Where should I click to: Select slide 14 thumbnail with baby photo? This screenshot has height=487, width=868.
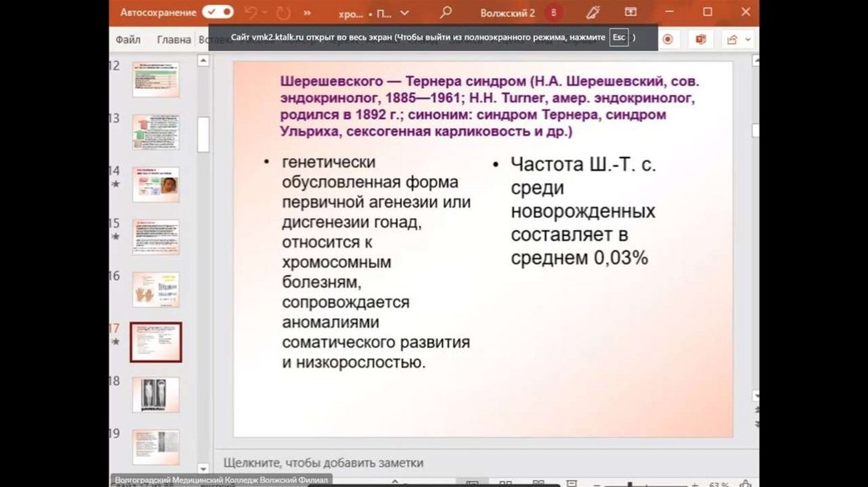155,184
